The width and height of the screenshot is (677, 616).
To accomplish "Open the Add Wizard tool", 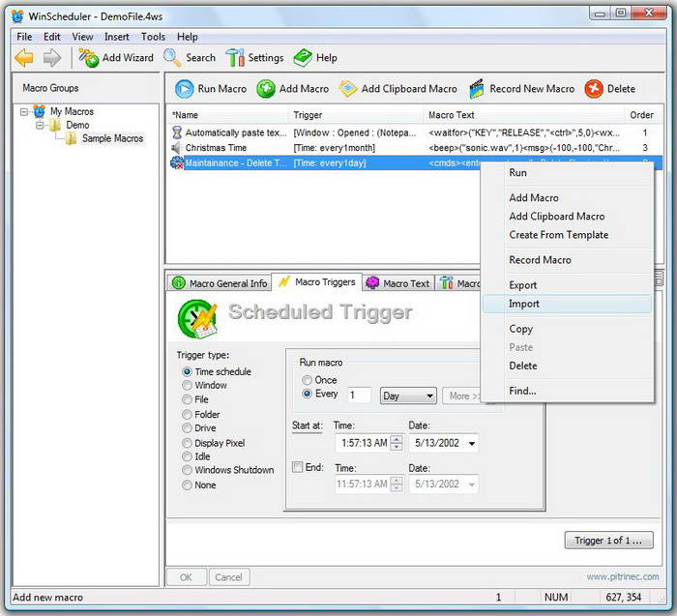I will click(116, 57).
